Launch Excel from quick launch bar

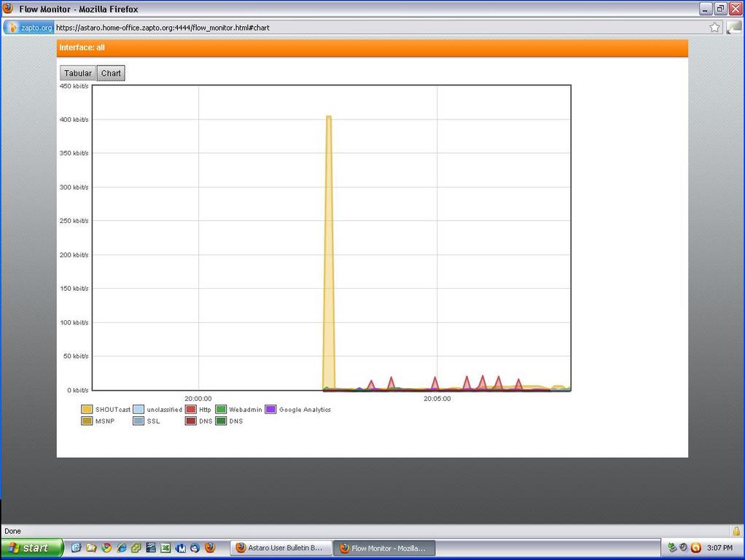[x=165, y=548]
